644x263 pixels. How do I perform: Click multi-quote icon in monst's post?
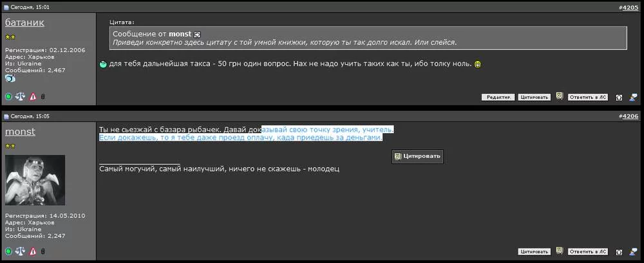point(559,251)
